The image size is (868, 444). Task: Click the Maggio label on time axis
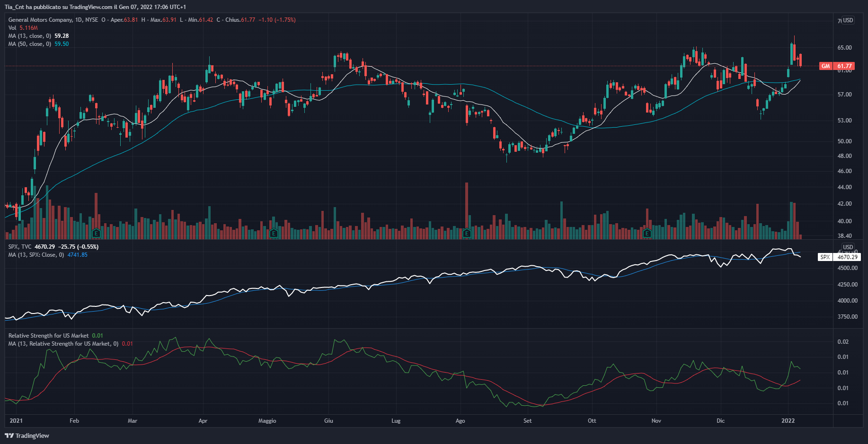tap(267, 421)
